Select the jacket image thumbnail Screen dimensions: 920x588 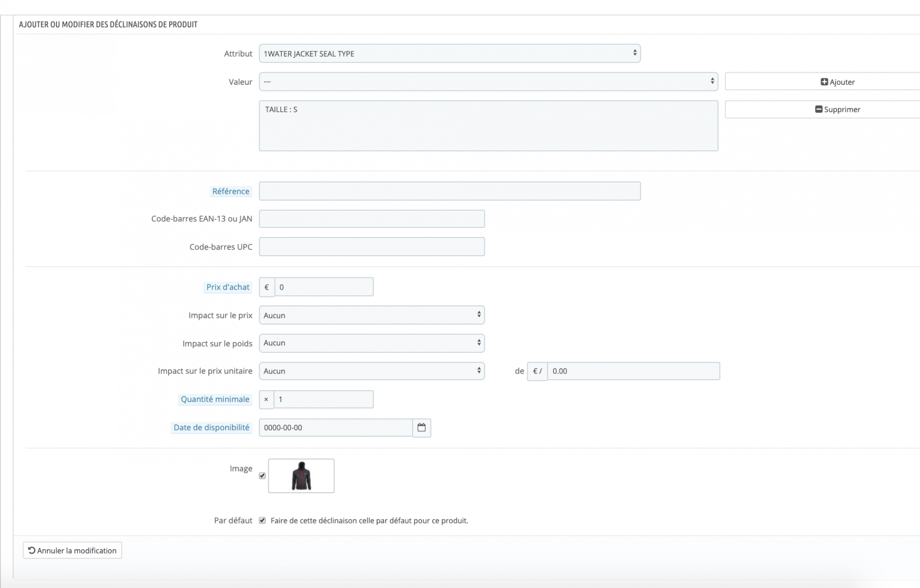pyautogui.click(x=301, y=475)
